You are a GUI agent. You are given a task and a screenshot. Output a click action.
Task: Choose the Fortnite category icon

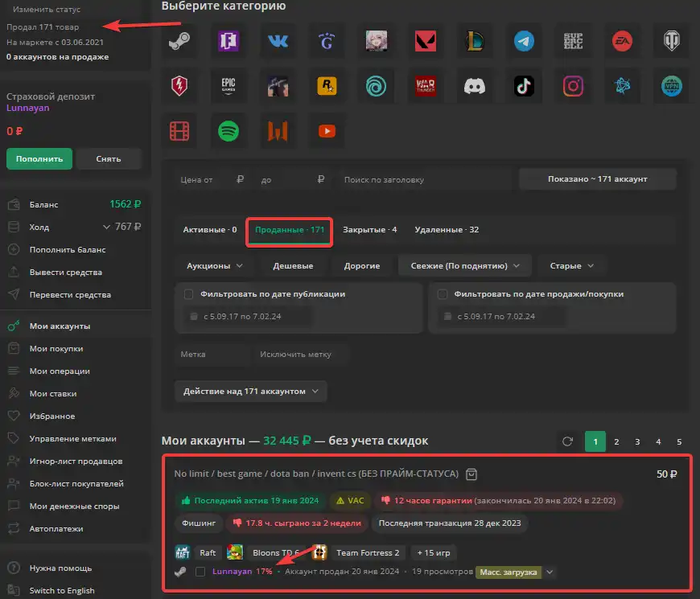pyautogui.click(x=229, y=41)
